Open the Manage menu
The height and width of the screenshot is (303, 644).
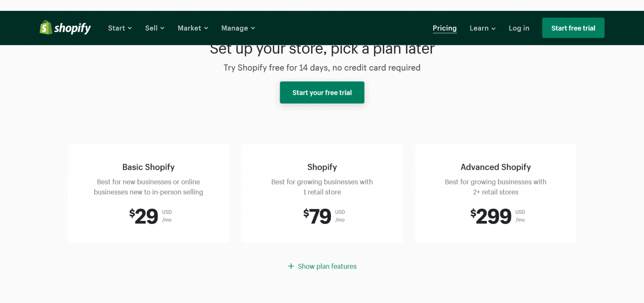point(235,28)
